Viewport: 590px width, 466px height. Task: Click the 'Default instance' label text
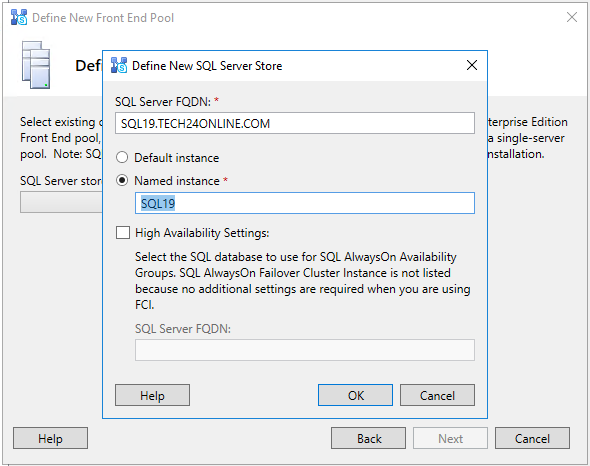tap(176, 158)
